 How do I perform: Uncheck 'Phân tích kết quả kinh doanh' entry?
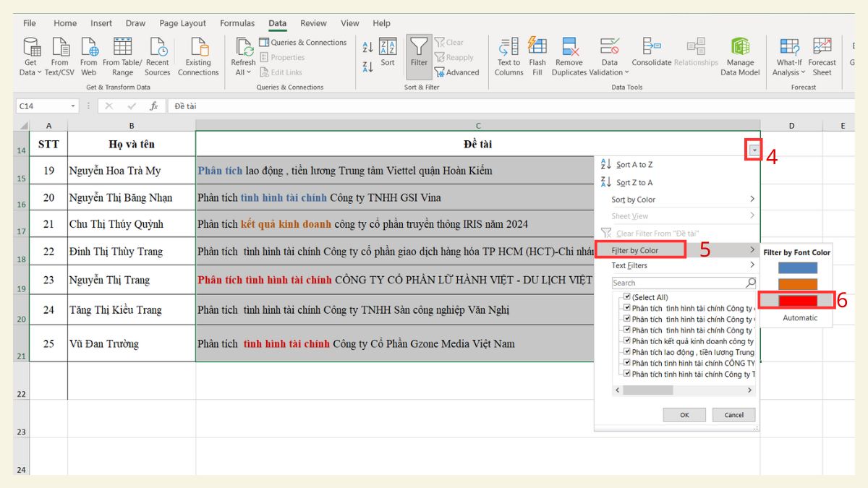pyautogui.click(x=626, y=341)
